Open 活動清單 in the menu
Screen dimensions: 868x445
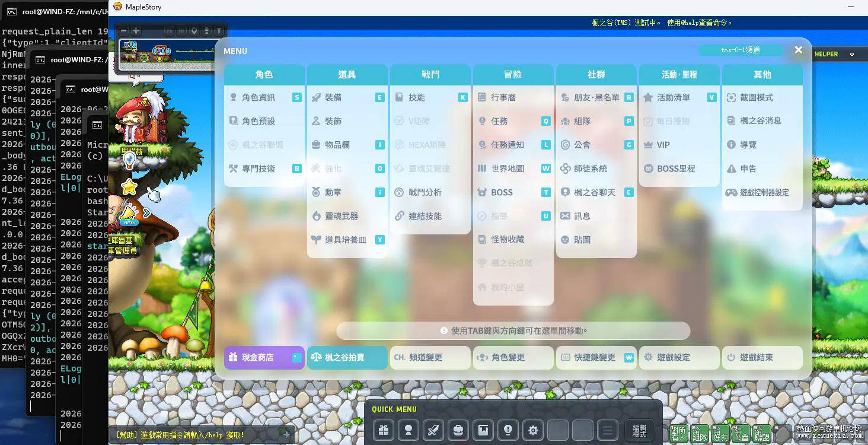pyautogui.click(x=679, y=97)
